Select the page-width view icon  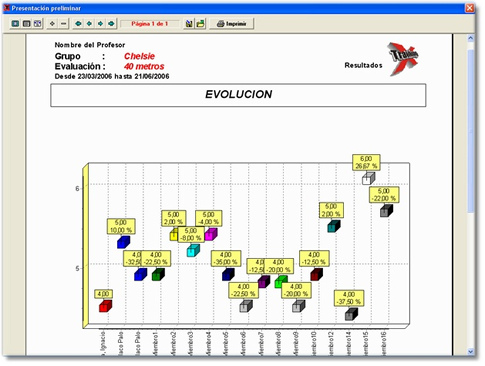tap(26, 24)
